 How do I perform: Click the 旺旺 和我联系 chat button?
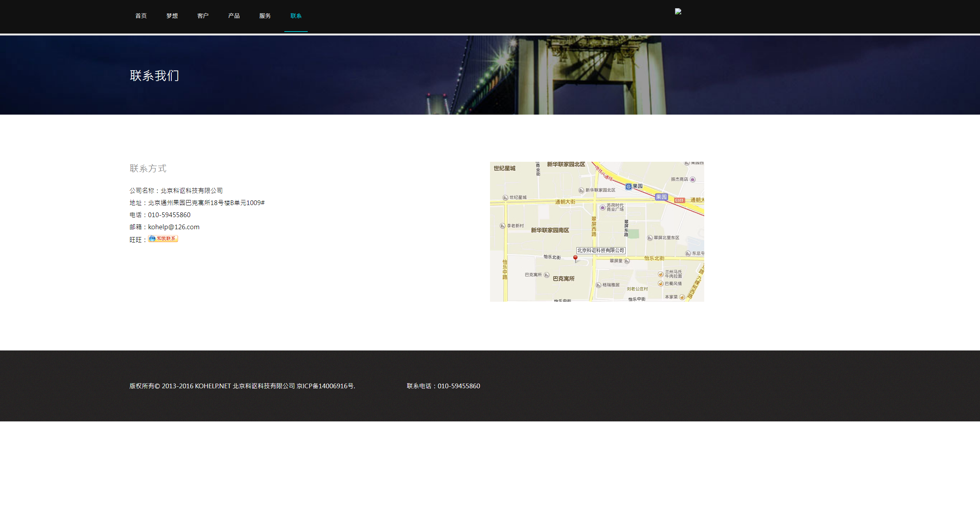coord(163,239)
